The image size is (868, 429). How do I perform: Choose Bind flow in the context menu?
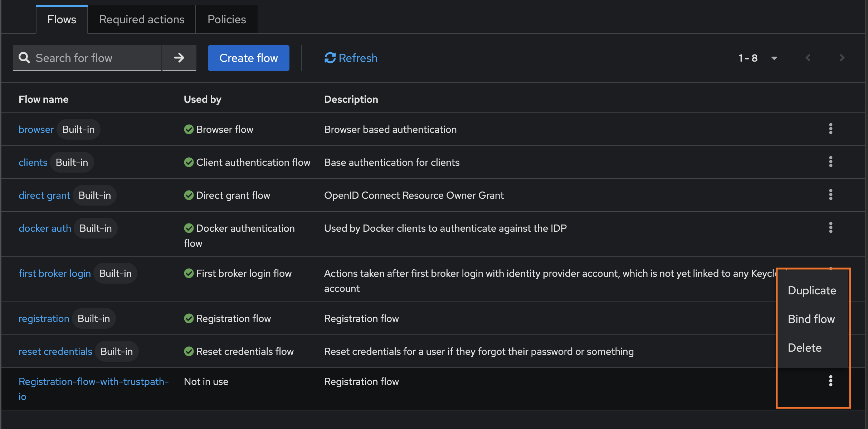(811, 319)
